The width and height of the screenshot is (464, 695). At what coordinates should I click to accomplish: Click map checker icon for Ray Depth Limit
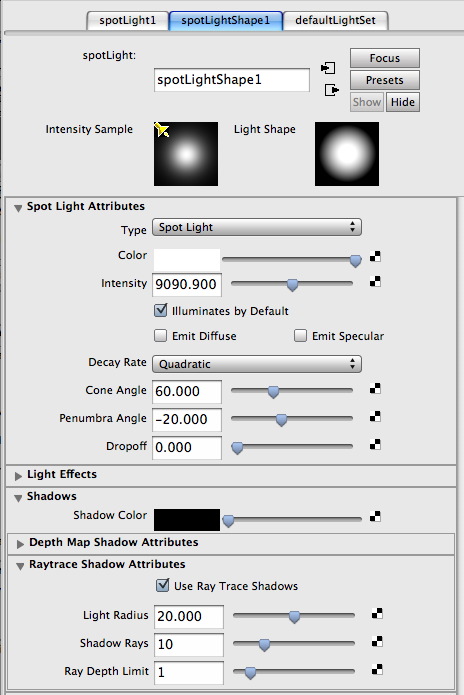(x=377, y=670)
